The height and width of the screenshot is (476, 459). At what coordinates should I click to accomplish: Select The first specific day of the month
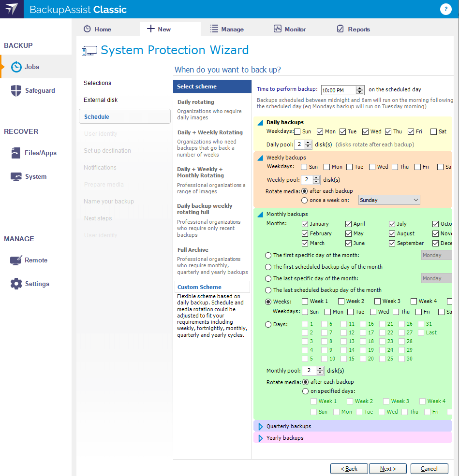pos(268,255)
